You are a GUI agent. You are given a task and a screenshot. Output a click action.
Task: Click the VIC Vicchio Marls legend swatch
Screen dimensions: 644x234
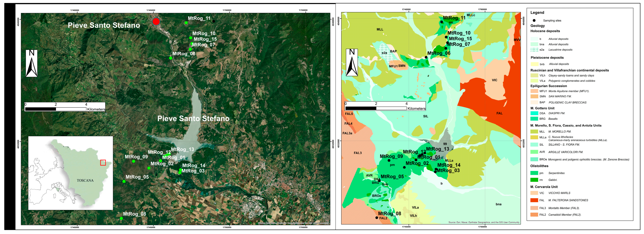pos(534,193)
